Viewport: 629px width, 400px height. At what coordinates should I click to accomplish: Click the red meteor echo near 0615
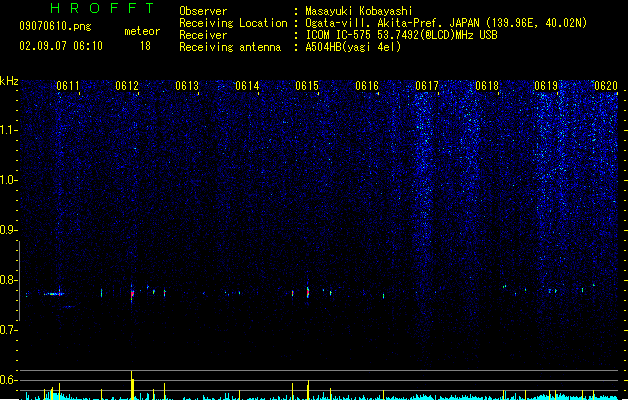(308, 291)
